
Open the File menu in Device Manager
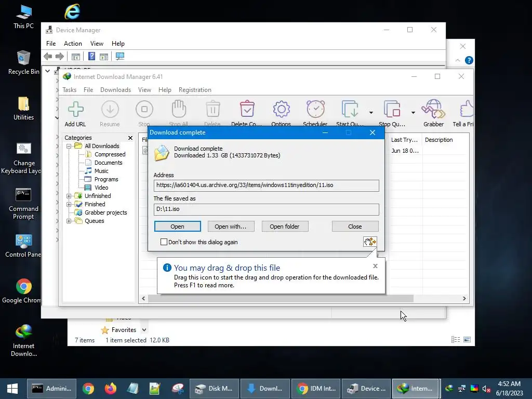pyautogui.click(x=51, y=44)
